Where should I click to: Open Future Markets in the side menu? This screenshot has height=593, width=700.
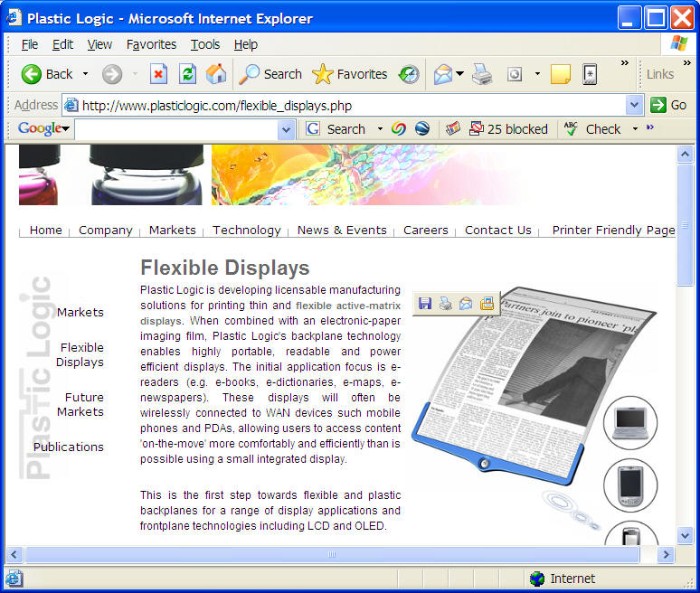(80, 404)
